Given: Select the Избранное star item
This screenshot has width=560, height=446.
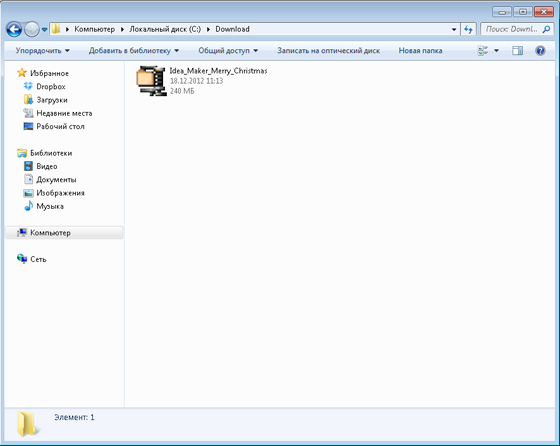Looking at the screenshot, I should (43, 73).
